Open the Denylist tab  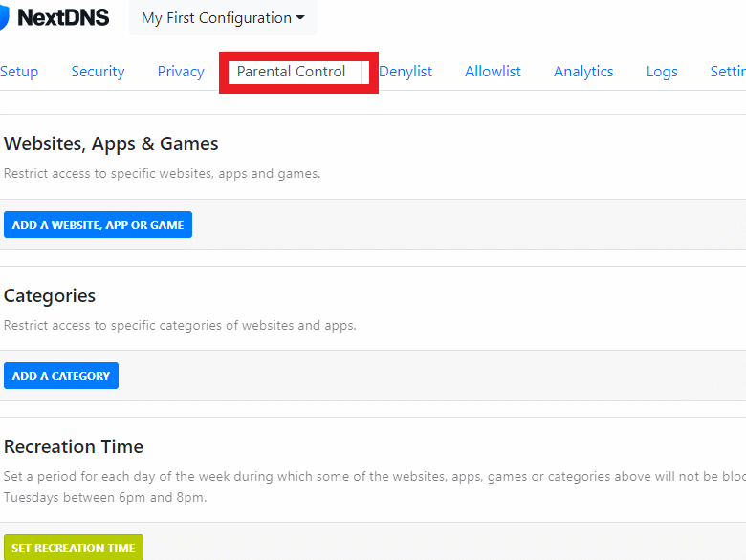click(406, 72)
